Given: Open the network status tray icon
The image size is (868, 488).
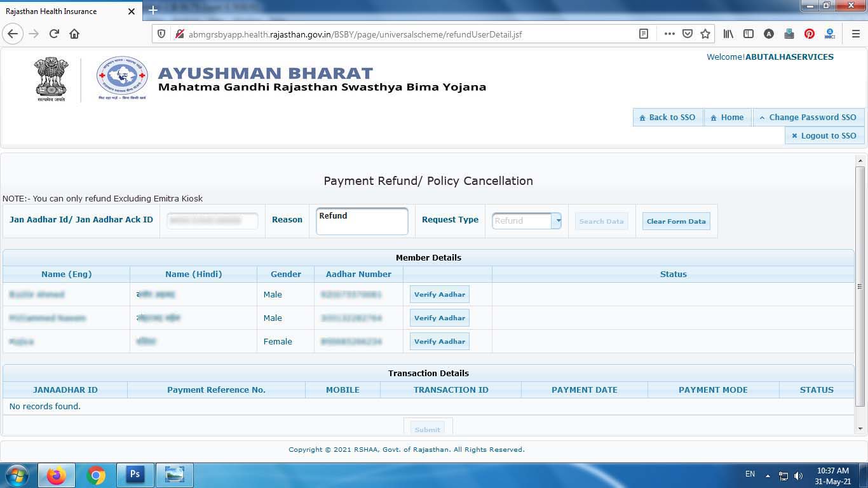Looking at the screenshot, I should pos(783,475).
